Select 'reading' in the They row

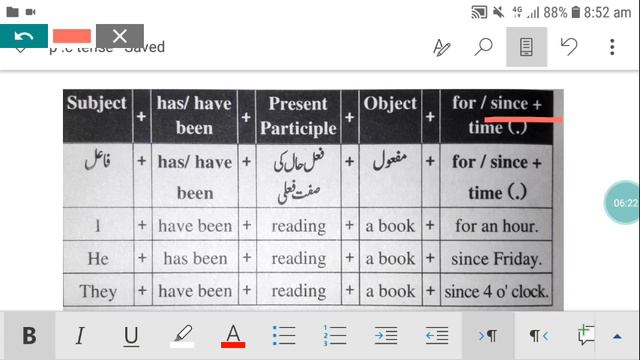[x=299, y=291]
